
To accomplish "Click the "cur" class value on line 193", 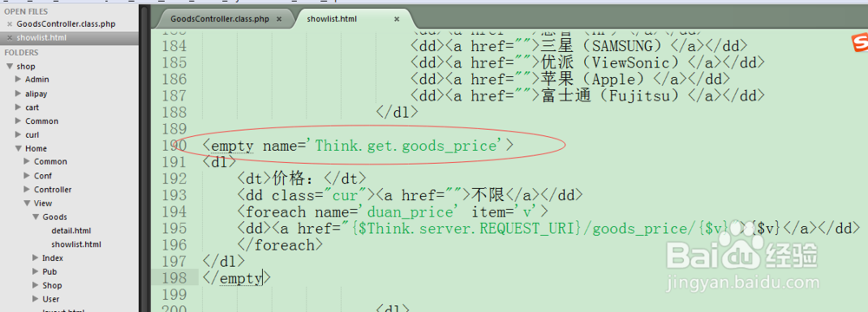I will pyautogui.click(x=346, y=195).
